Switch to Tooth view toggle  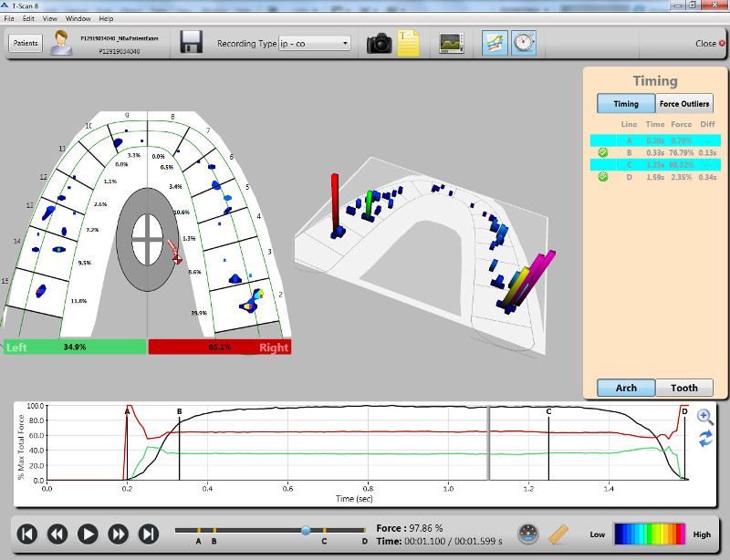pos(684,388)
